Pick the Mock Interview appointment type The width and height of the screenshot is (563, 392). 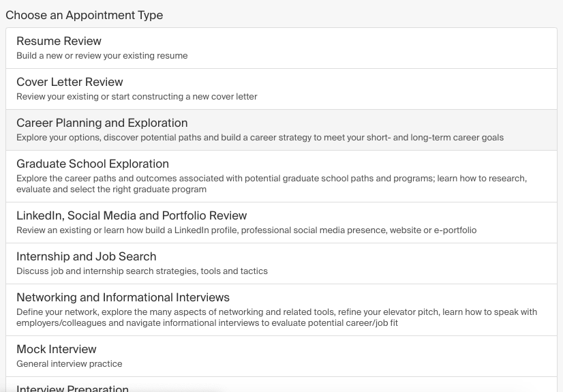(281, 357)
